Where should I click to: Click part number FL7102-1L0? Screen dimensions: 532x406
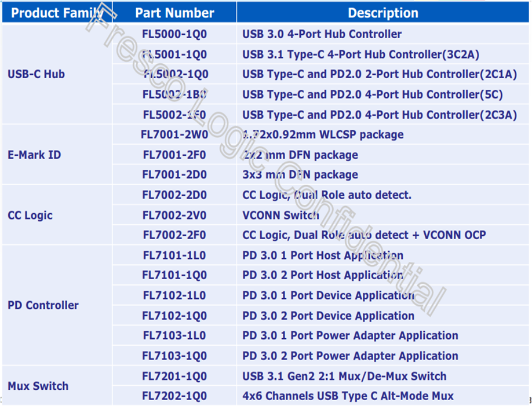(x=174, y=295)
